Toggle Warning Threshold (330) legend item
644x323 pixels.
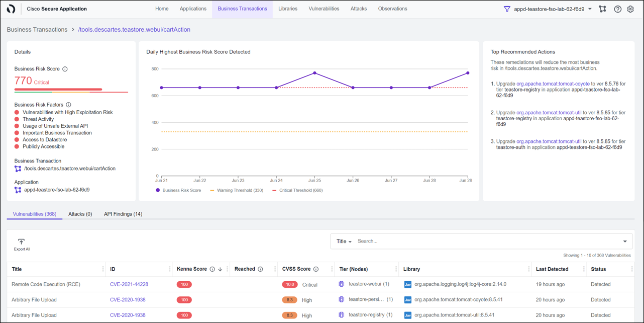[x=237, y=190]
